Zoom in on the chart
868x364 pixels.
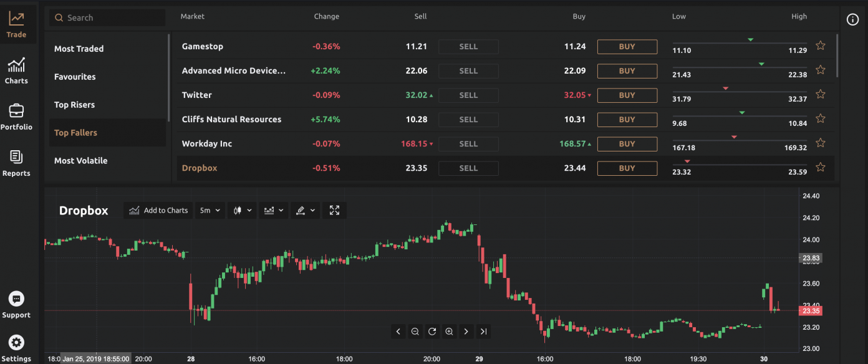point(449,332)
